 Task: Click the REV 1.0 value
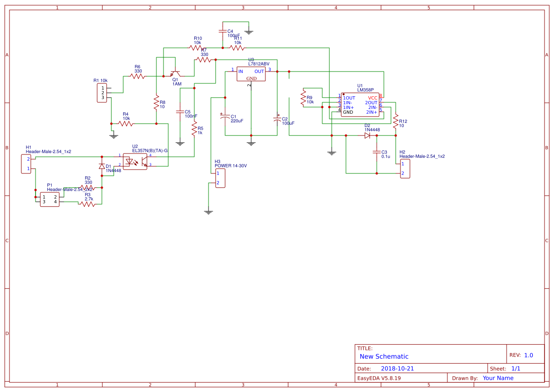click(x=528, y=355)
